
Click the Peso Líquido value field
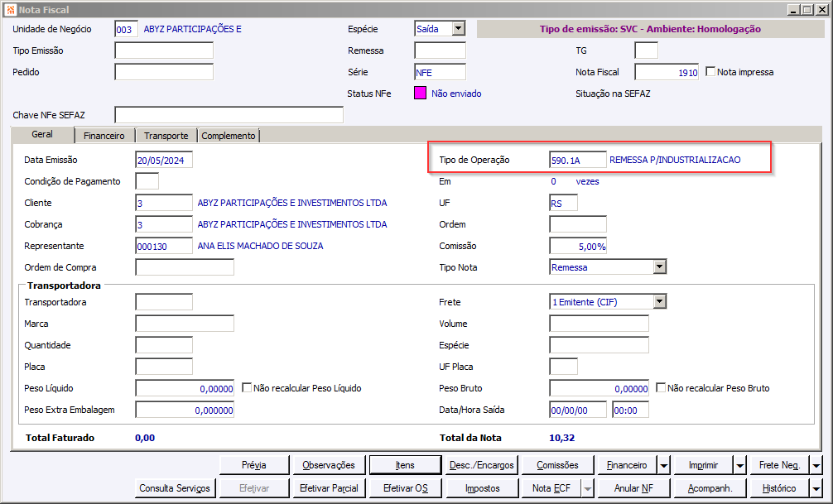coord(185,388)
